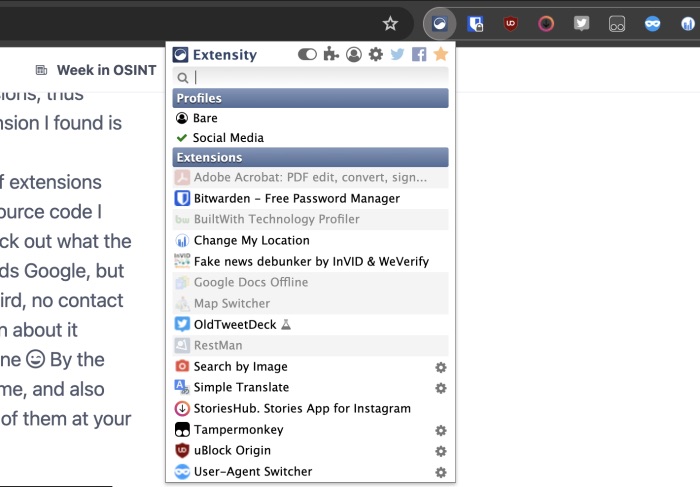
Task: Open Simple Translate options gear
Action: 441,388
